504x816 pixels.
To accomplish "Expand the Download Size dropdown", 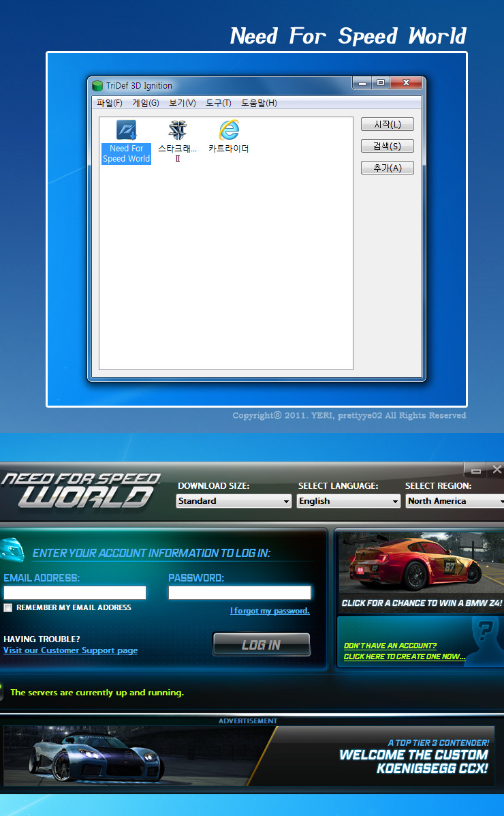I will coord(234,501).
